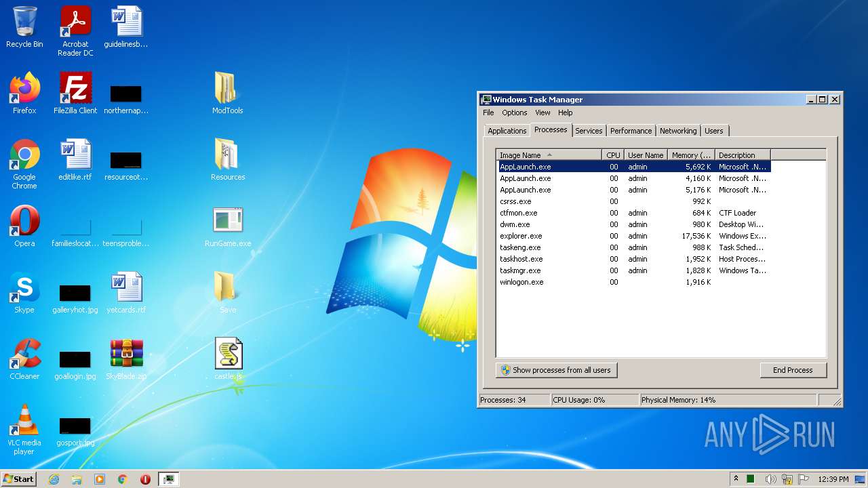Switch to the Performance tab

tap(631, 131)
